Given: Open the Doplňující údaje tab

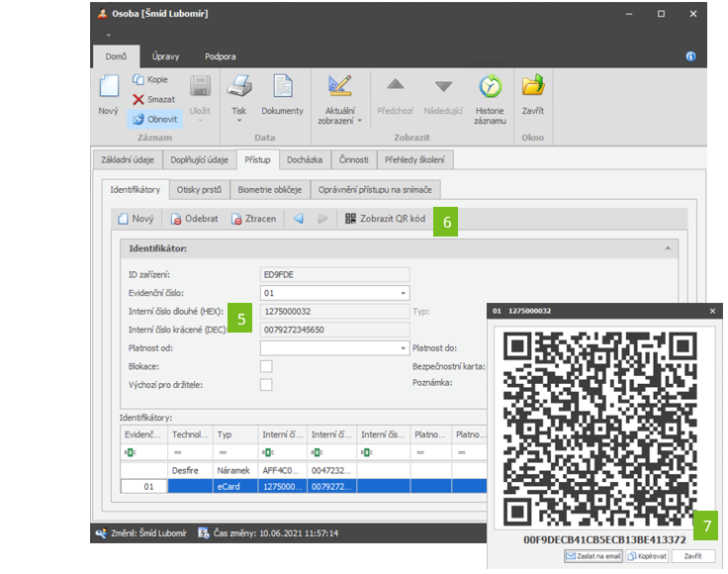Looking at the screenshot, I should pyautogui.click(x=199, y=159).
